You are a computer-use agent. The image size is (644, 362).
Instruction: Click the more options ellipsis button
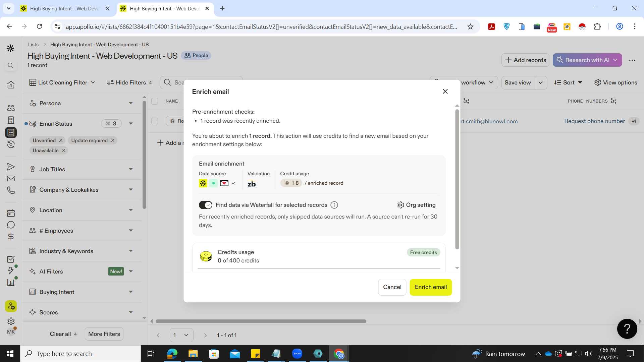pos(632,60)
